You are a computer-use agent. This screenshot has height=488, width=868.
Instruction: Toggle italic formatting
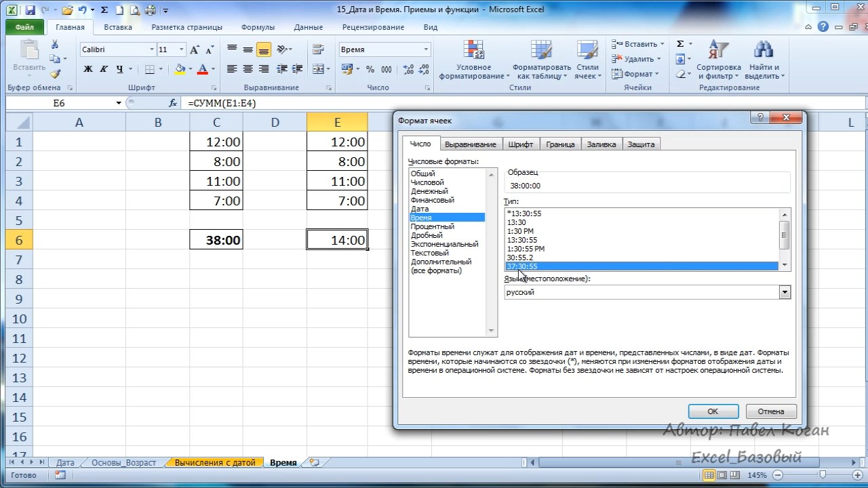tap(104, 69)
